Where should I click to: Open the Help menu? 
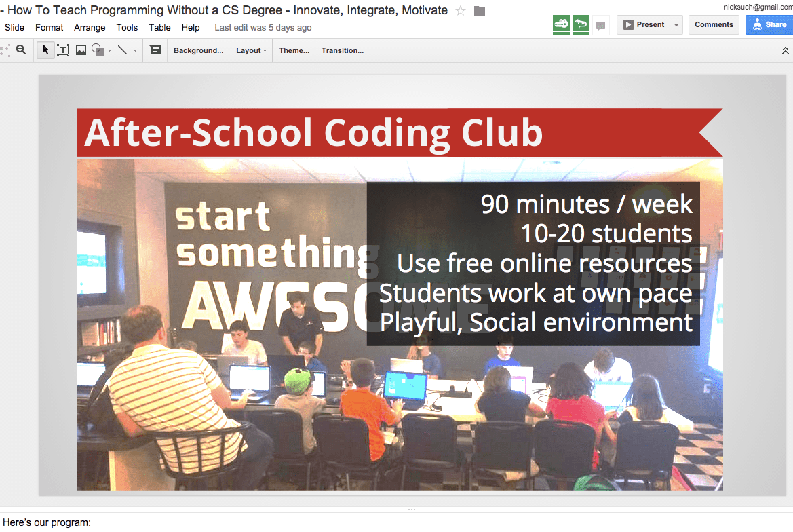point(191,27)
